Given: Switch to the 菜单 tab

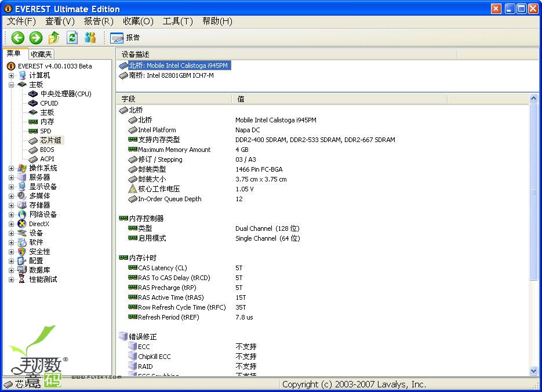Looking at the screenshot, I should [x=14, y=53].
